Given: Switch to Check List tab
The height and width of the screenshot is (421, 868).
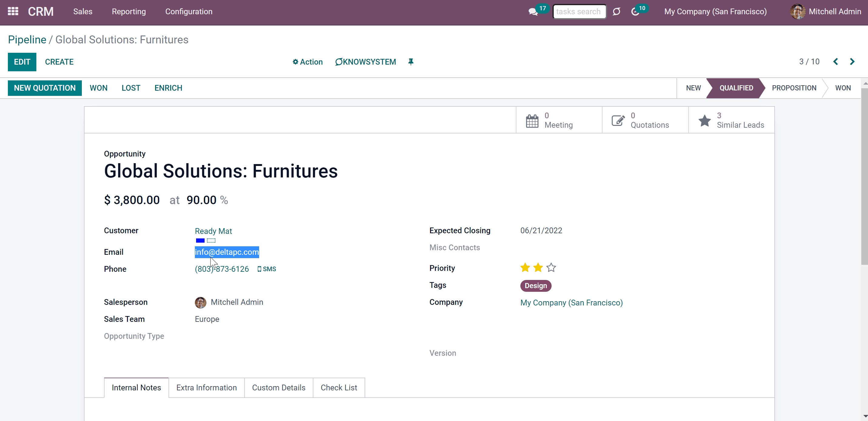Looking at the screenshot, I should coord(339,388).
